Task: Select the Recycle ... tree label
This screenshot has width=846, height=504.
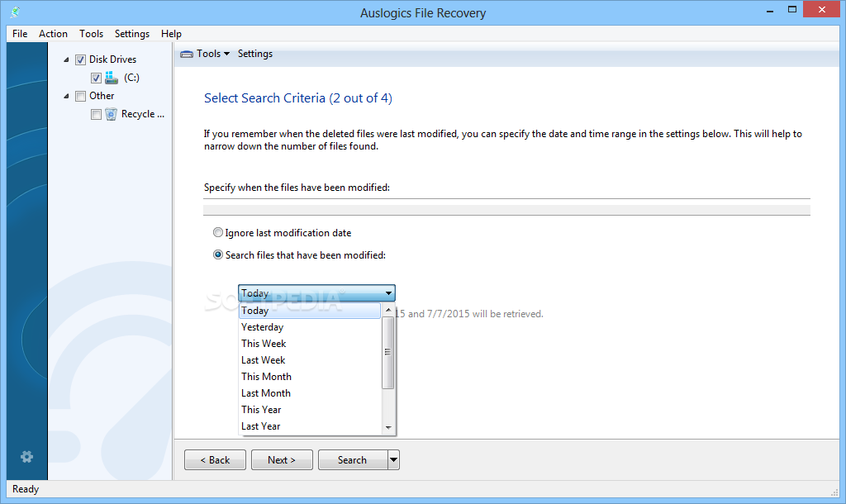Action: (142, 114)
